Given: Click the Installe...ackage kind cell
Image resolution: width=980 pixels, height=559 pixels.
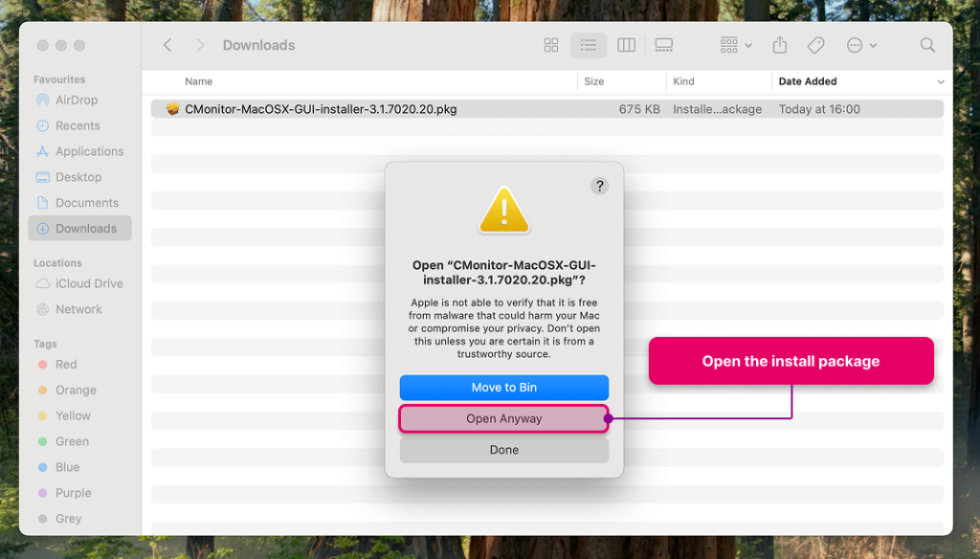Looking at the screenshot, I should click(718, 109).
